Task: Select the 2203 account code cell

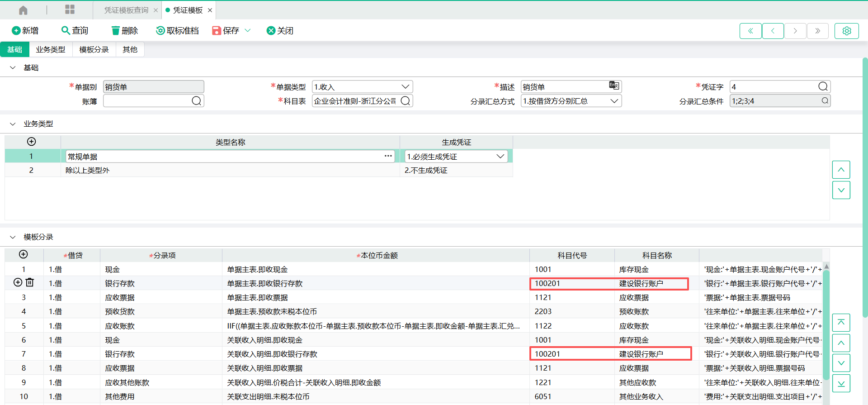Action: [572, 311]
